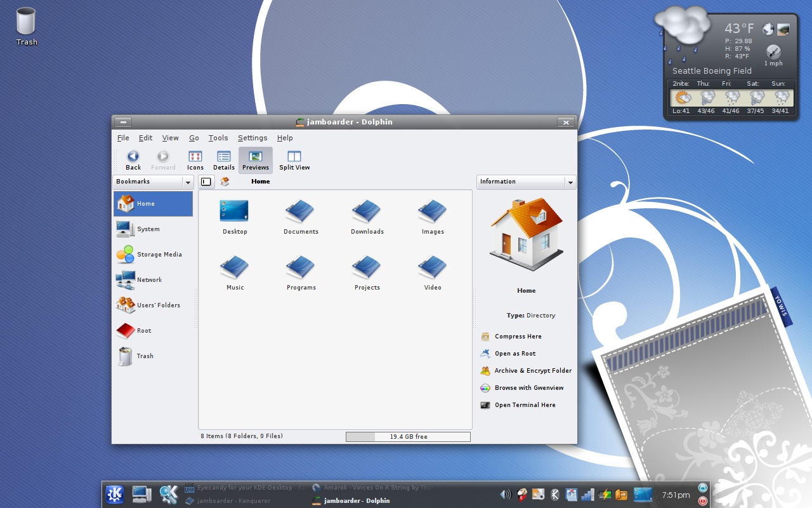Switch Dolphin to Icons view

(x=195, y=160)
